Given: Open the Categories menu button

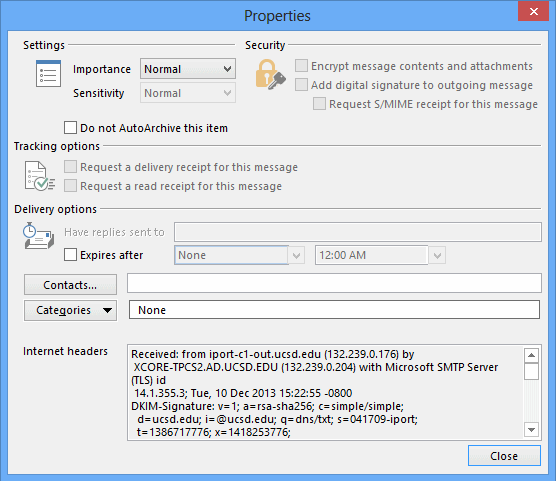Looking at the screenshot, I should pos(70,310).
